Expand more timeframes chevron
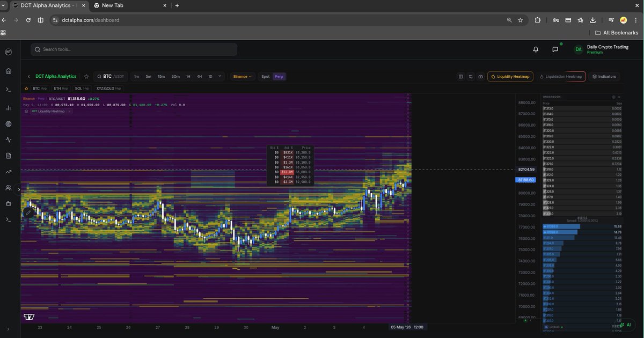 click(x=220, y=76)
